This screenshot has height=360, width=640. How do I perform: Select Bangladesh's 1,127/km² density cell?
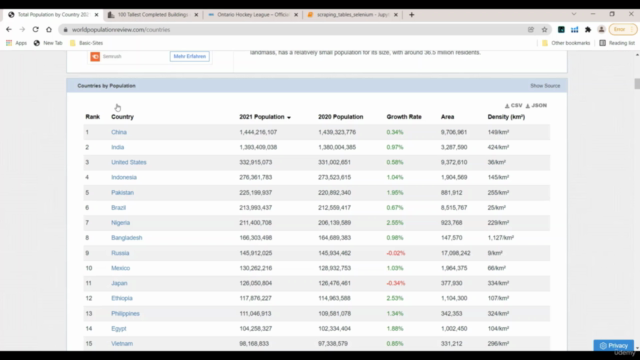coord(500,238)
